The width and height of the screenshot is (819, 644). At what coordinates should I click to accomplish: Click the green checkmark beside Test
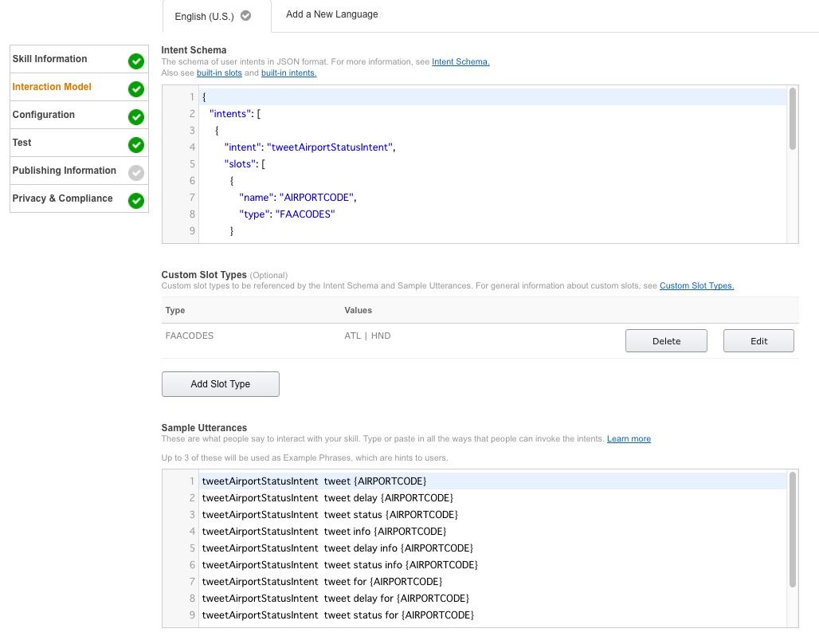pos(136,144)
